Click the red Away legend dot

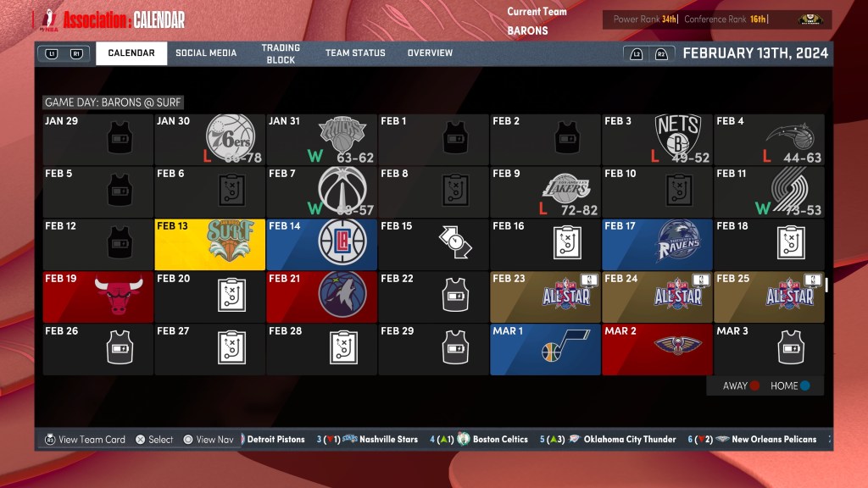755,386
